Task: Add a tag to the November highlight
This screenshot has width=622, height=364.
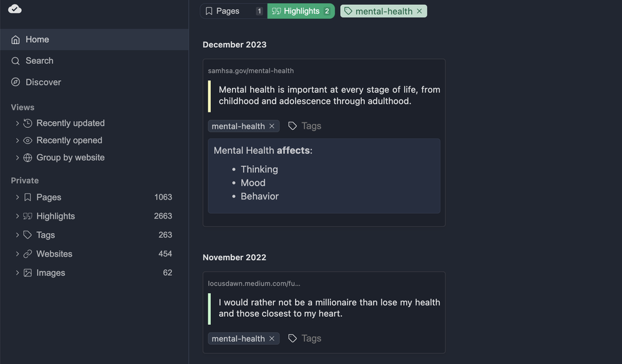Action: pyautogui.click(x=304, y=338)
